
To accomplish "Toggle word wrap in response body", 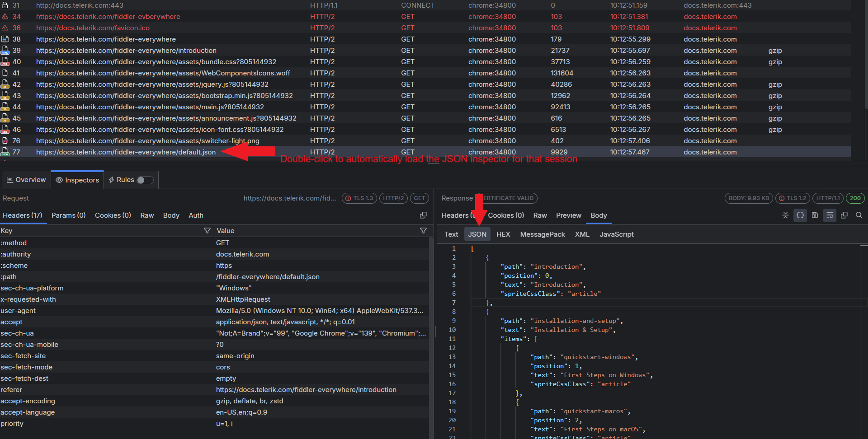I will [x=830, y=215].
